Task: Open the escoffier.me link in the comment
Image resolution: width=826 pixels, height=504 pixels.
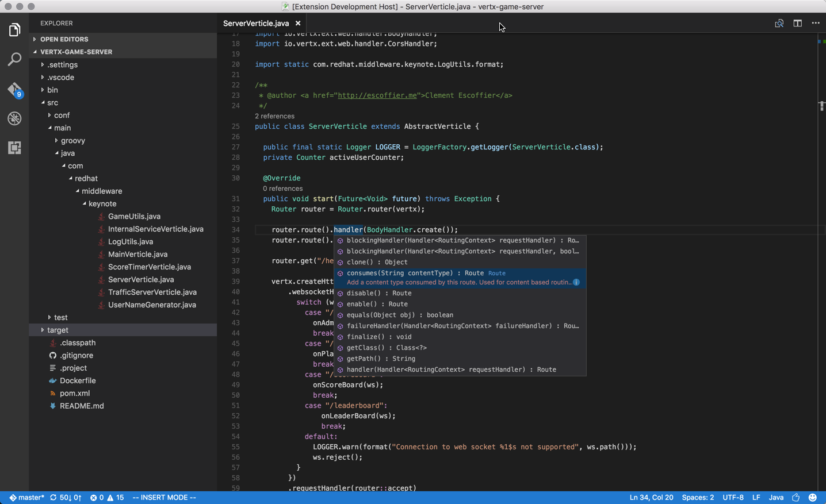Action: tap(377, 95)
